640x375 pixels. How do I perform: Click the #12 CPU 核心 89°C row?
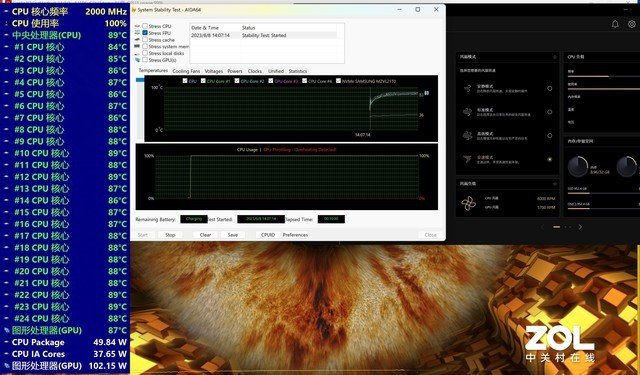[65, 177]
